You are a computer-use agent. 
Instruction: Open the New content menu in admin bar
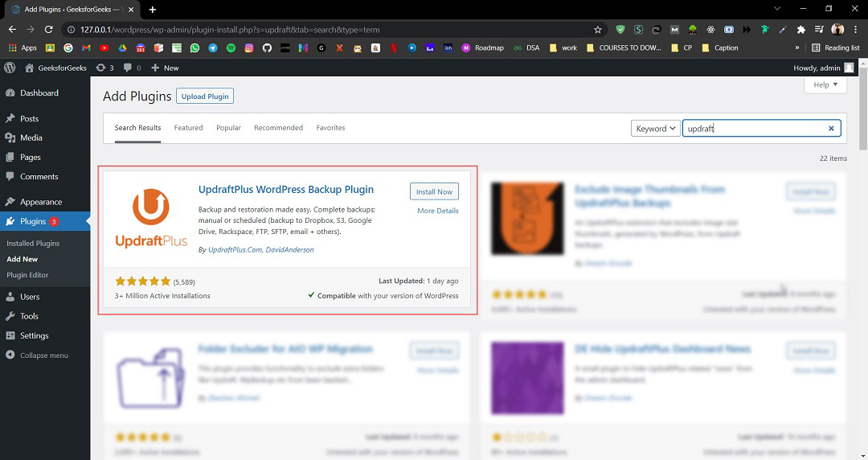click(x=165, y=68)
